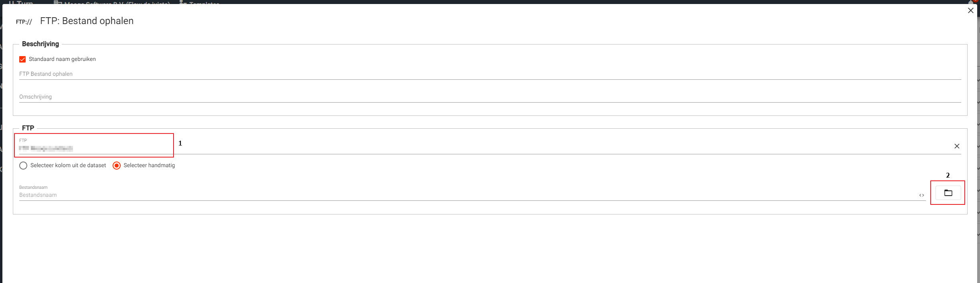980x283 pixels.
Task: Click the building icon before Mooge Software
Action: click(58, 2)
